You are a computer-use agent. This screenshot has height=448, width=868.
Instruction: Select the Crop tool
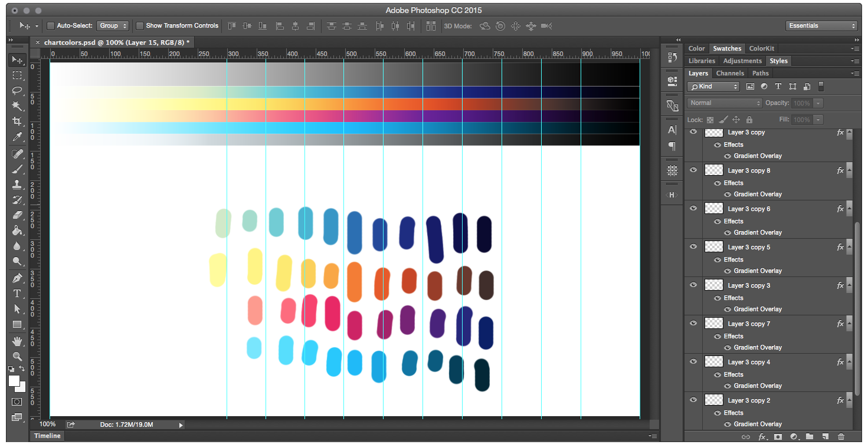(x=18, y=121)
